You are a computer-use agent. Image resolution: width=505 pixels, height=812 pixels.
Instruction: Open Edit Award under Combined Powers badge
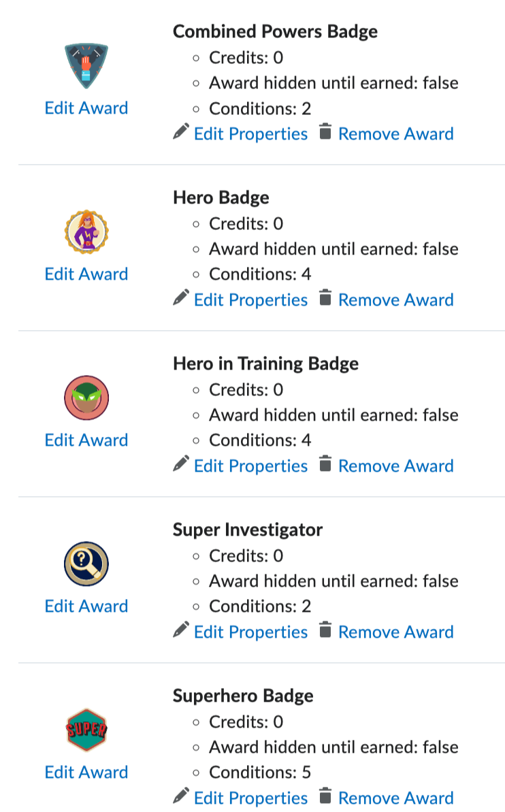[86, 108]
